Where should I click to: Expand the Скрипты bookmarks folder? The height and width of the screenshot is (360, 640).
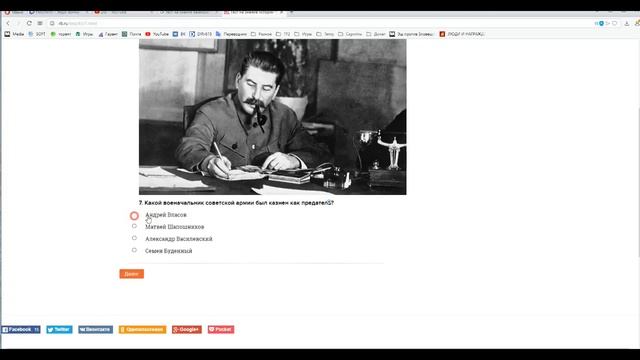click(x=350, y=34)
